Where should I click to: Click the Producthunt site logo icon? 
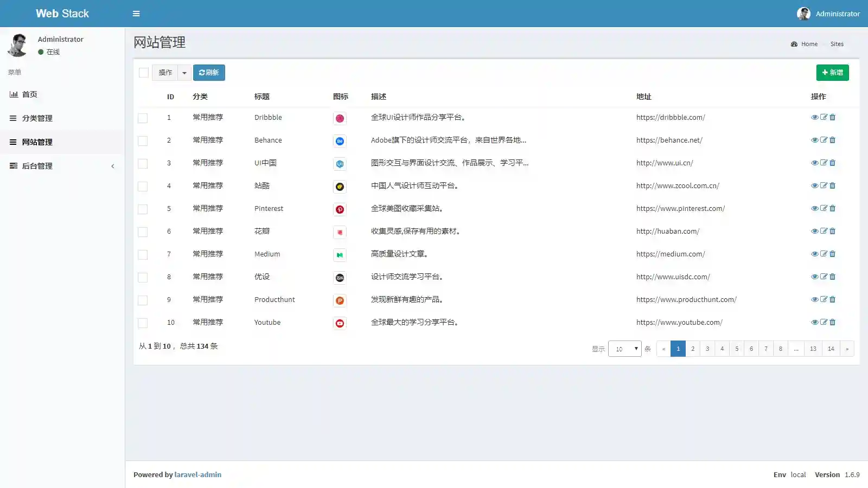pyautogui.click(x=340, y=300)
